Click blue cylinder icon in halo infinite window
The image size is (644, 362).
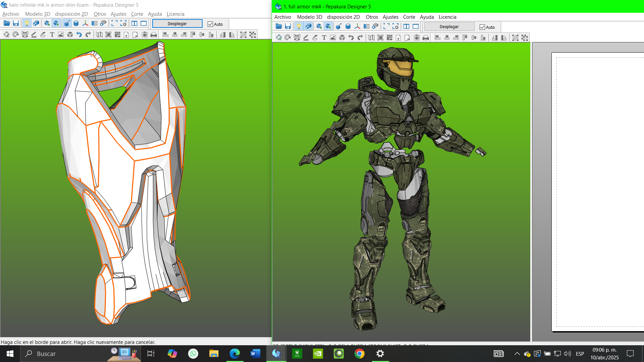pos(76,23)
